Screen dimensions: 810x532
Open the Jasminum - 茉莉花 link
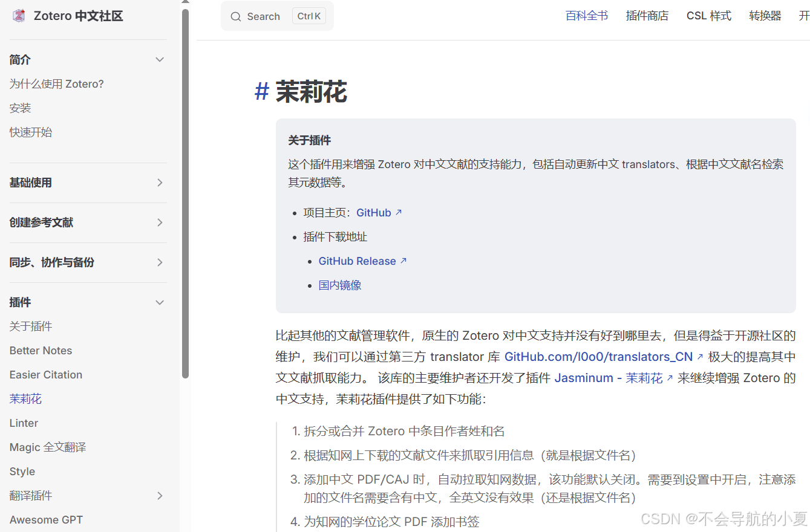[614, 378]
